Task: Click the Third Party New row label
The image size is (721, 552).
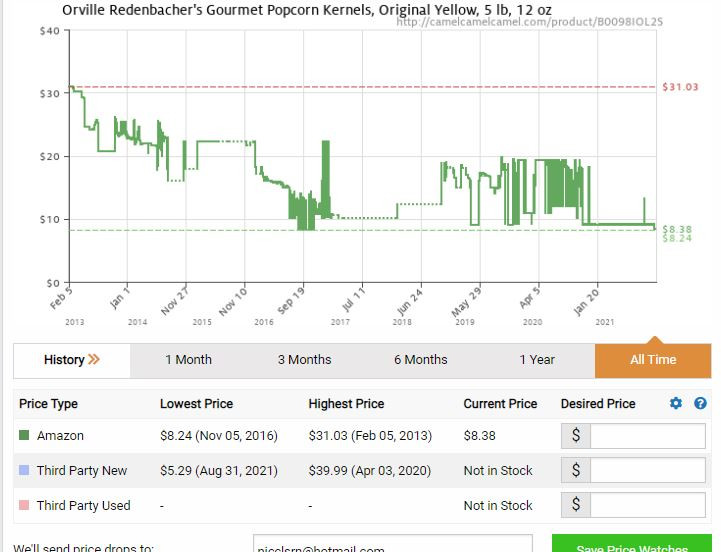Action: (82, 471)
